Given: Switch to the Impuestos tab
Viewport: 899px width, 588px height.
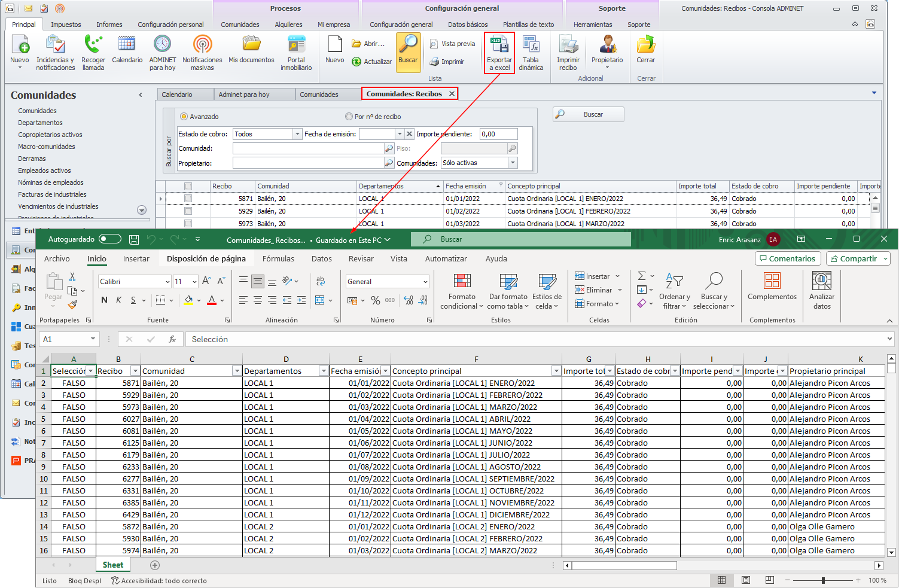Looking at the screenshot, I should tap(66, 25).
